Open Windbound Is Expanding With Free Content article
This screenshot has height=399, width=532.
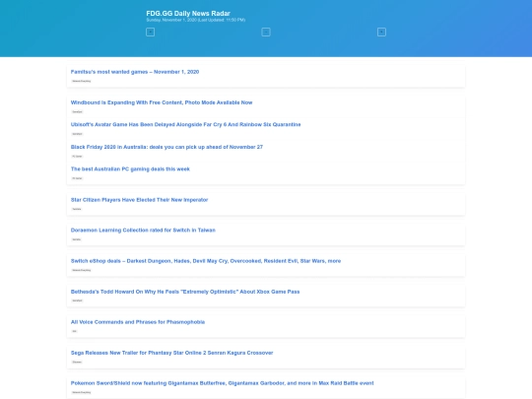(162, 102)
